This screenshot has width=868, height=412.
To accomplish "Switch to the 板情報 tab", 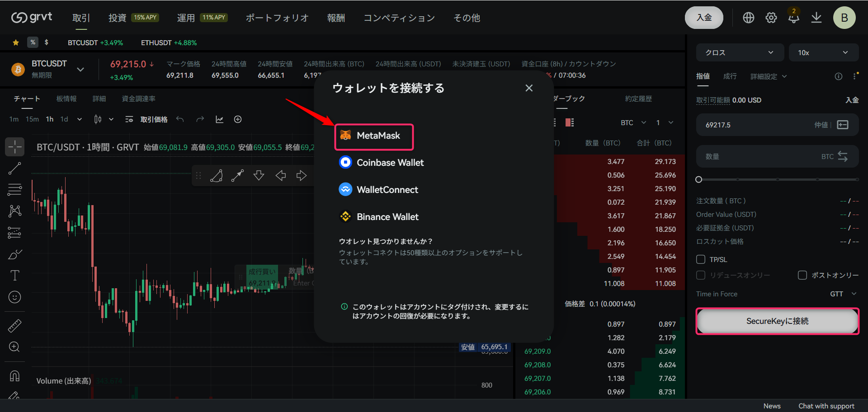I will point(66,98).
